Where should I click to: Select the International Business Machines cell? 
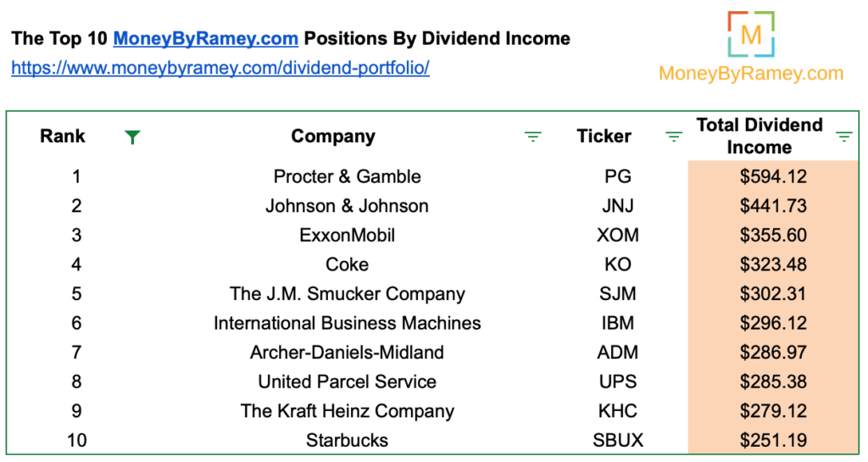[x=347, y=323]
